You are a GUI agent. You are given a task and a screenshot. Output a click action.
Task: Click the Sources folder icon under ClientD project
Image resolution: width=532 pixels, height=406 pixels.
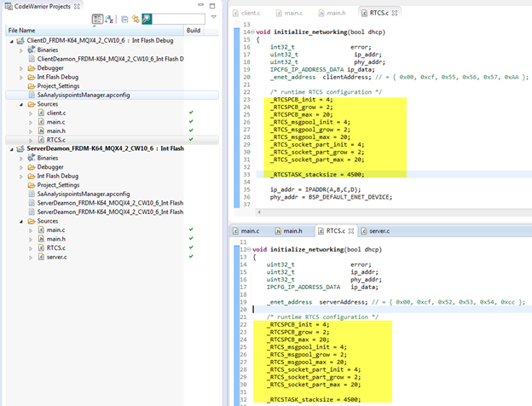pyautogui.click(x=32, y=104)
